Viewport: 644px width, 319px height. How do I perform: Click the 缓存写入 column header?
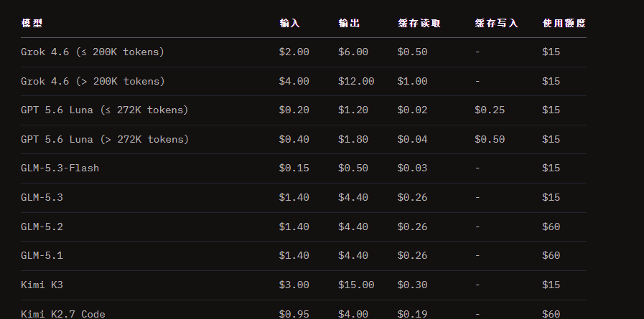point(496,24)
